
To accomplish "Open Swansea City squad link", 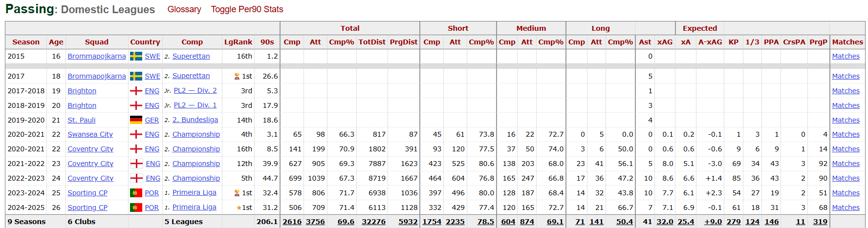I will pos(90,134).
